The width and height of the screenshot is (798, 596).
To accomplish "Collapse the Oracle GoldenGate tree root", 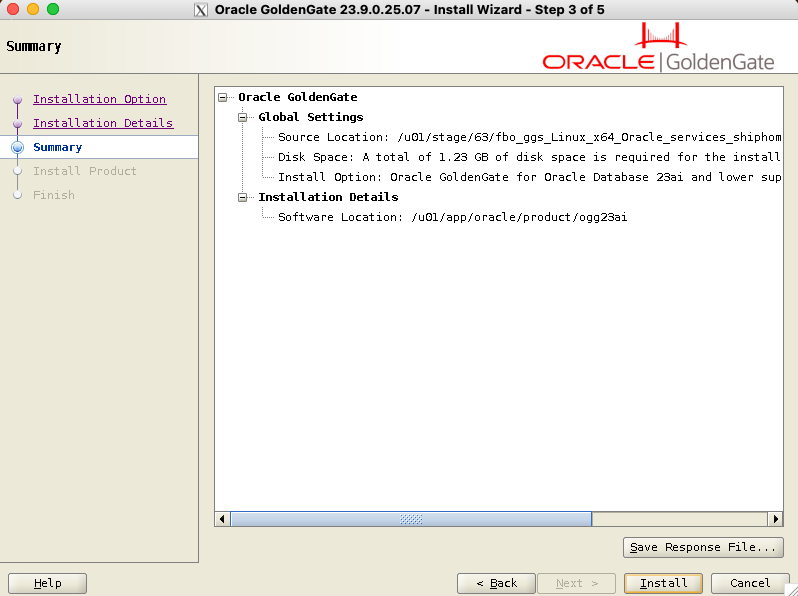I will [222, 97].
